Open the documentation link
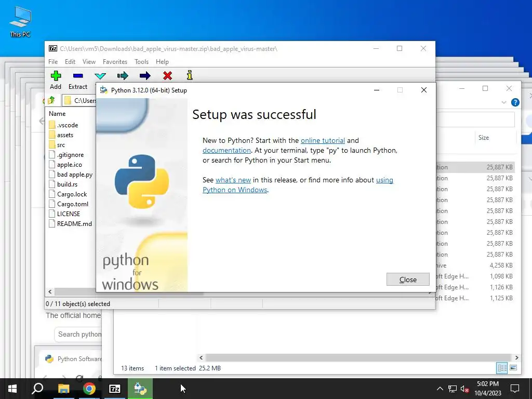The image size is (532, 399). [x=227, y=150]
